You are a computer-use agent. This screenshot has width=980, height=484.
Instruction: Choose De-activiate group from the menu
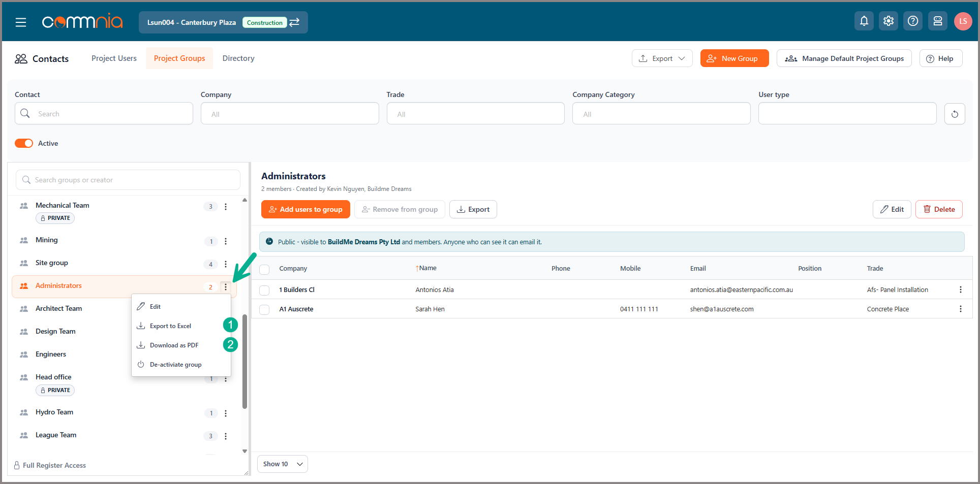[181, 365]
